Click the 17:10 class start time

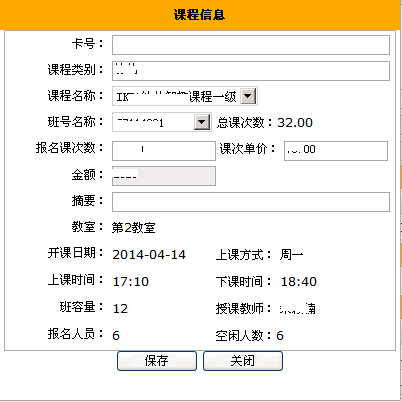(131, 282)
